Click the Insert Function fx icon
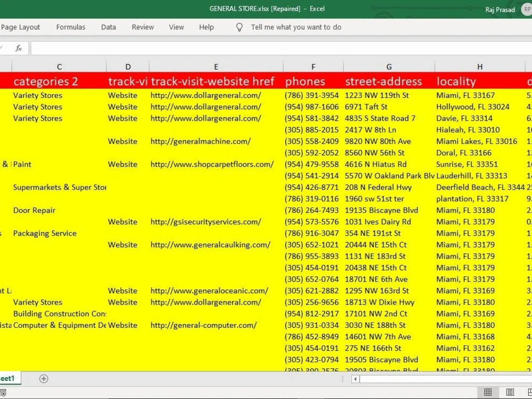532x399 pixels. click(x=19, y=48)
